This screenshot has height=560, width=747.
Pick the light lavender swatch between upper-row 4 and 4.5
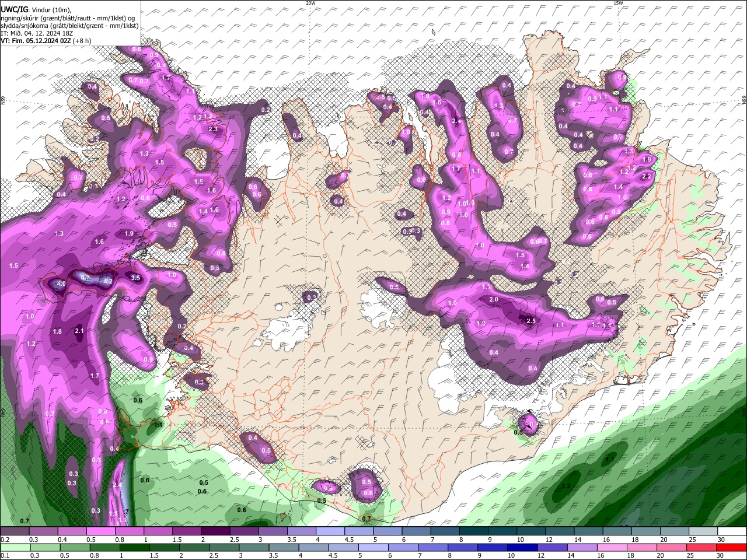click(x=330, y=531)
